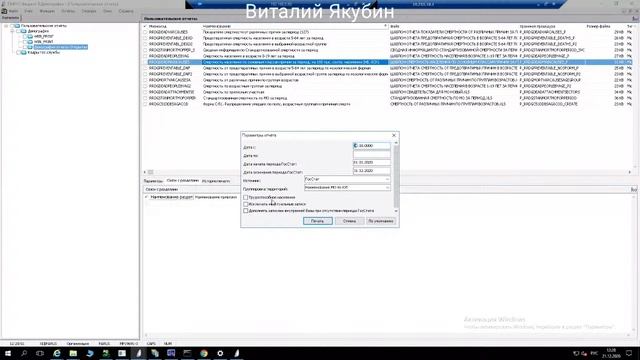Click the taskbar clock showing date
The width and height of the screenshot is (640, 360).
click(611, 353)
